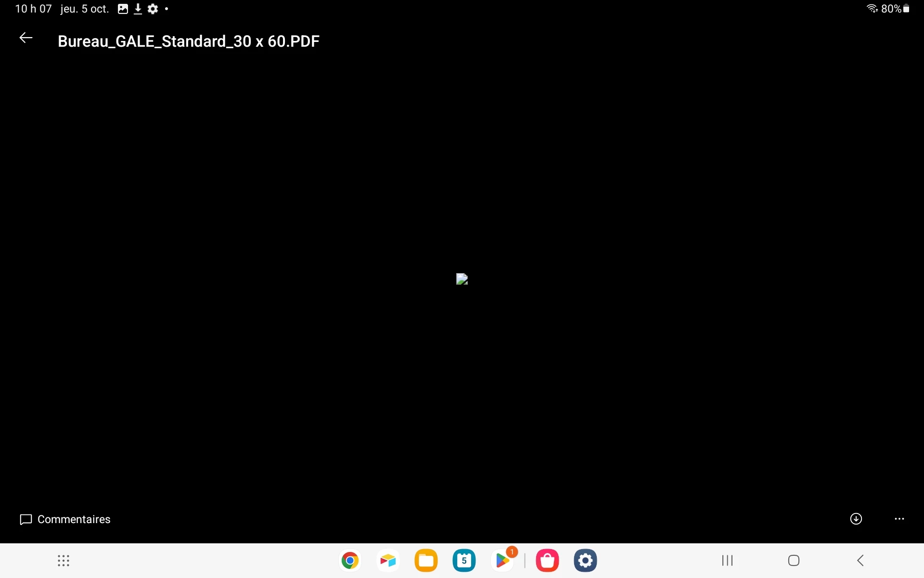Open the app drawer grid icon

click(x=64, y=561)
